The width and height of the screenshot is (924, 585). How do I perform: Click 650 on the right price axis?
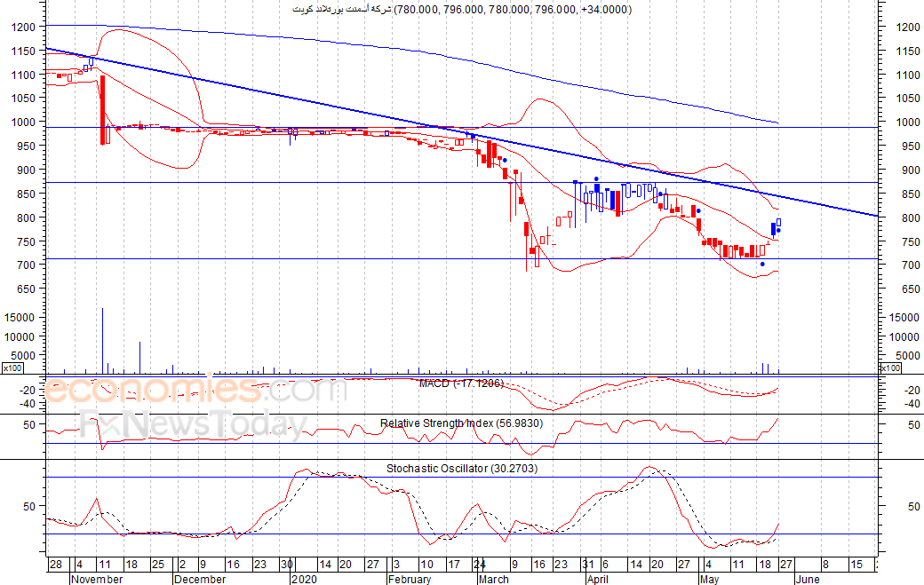911,289
